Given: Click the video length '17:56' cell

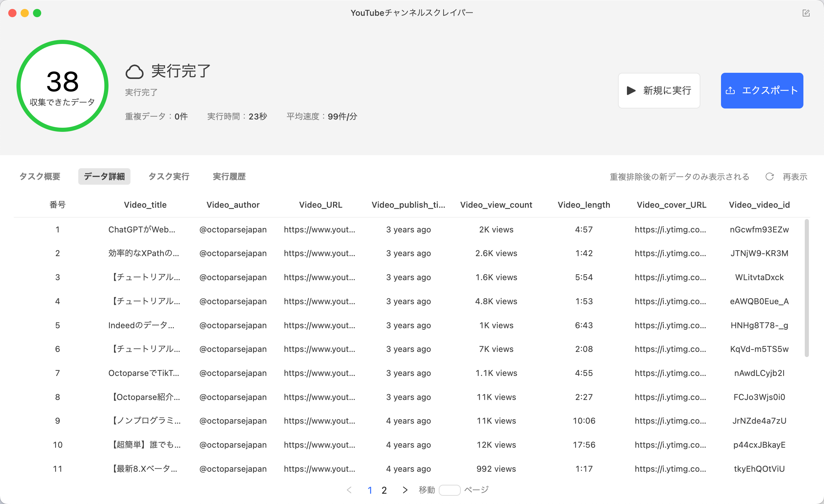Looking at the screenshot, I should coord(584,445).
